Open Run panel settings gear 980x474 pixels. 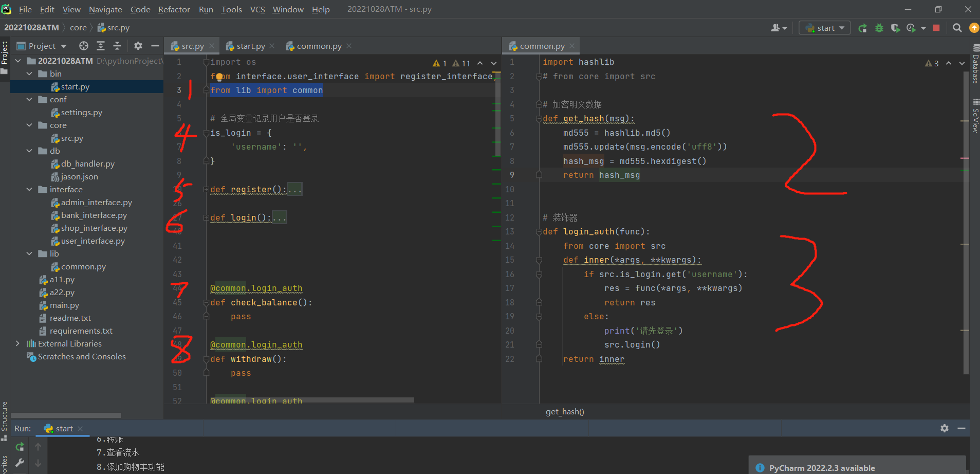coord(944,428)
